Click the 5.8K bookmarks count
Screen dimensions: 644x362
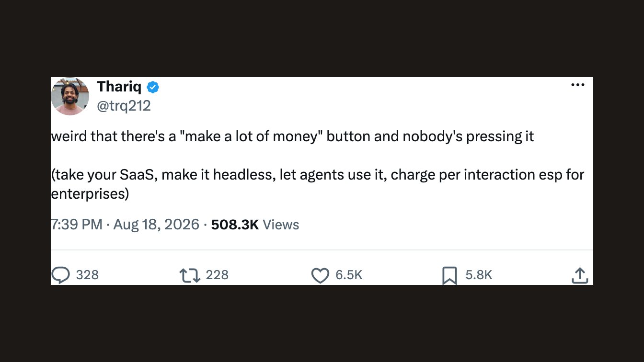point(479,275)
